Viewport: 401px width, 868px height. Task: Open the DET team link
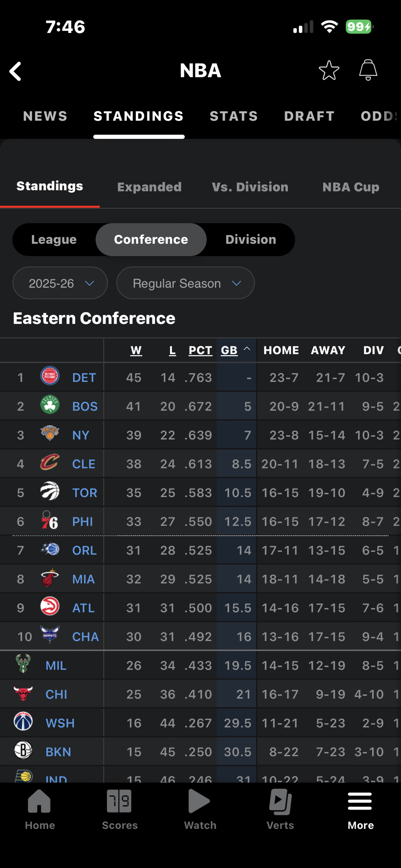[84, 378]
